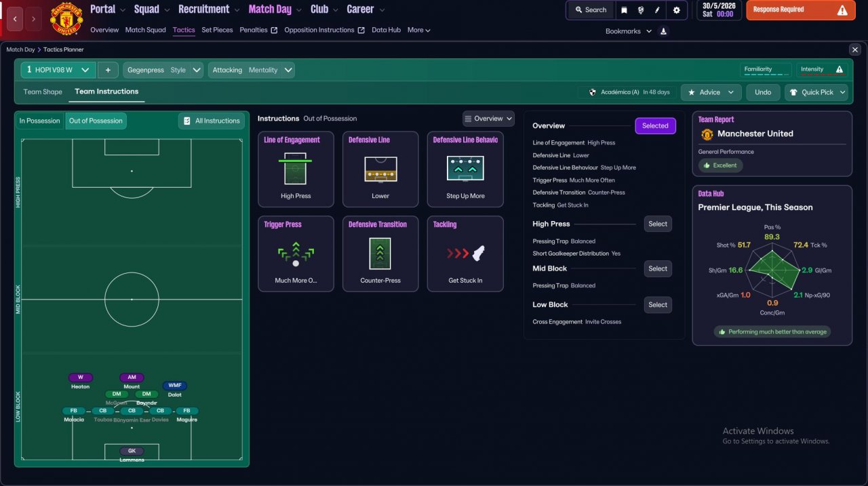Screen dimensions: 868x486
Task: Expand the Club menu
Action: point(324,9)
